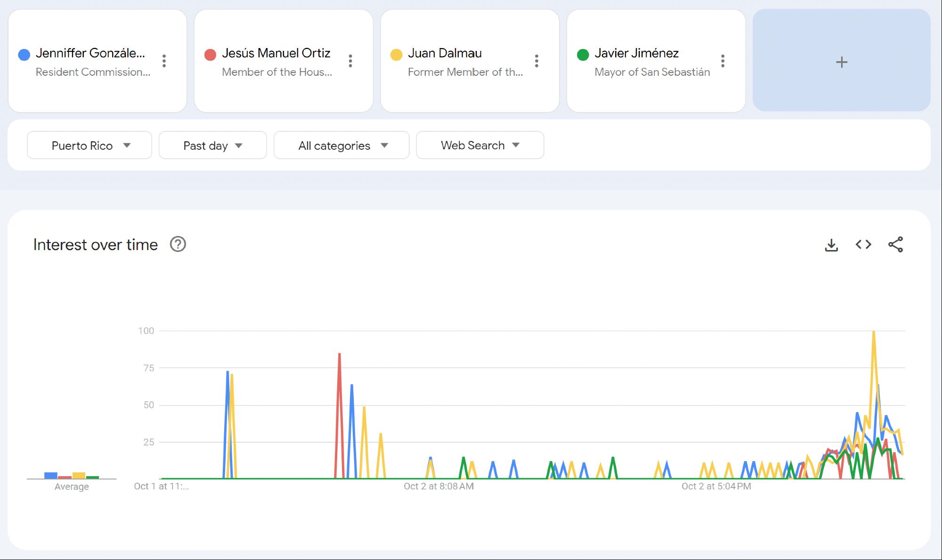The height and width of the screenshot is (560, 942).
Task: Open the embed code icon
Action: [x=863, y=245]
